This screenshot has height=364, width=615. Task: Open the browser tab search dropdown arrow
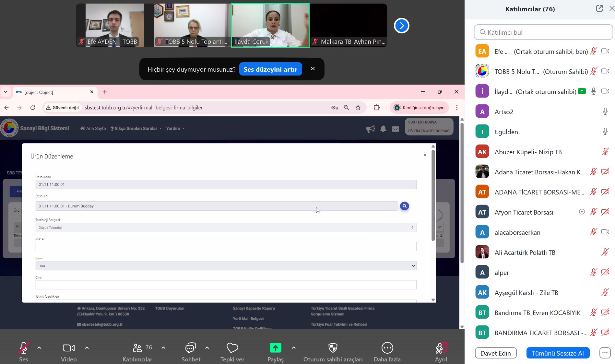[6, 92]
